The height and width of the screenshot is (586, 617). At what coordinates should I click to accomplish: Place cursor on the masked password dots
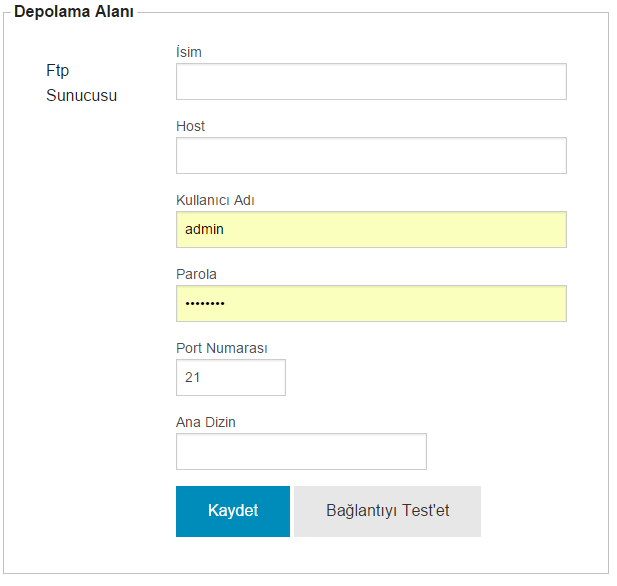[x=205, y=303]
